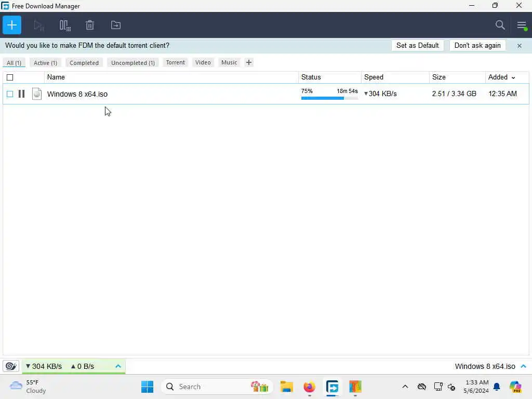The height and width of the screenshot is (399, 532).
Task: Click upload speed 0 B/s indicator
Action: click(x=82, y=366)
